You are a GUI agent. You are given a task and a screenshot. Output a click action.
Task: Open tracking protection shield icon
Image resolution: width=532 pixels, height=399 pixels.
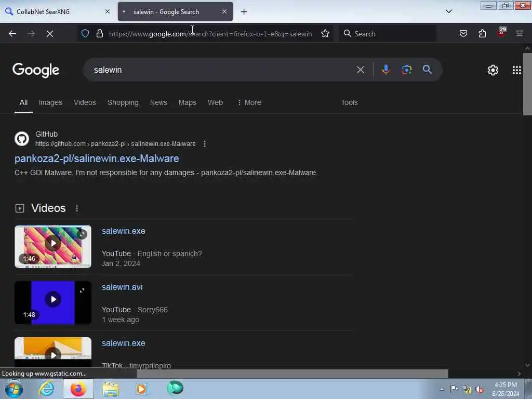click(85, 33)
